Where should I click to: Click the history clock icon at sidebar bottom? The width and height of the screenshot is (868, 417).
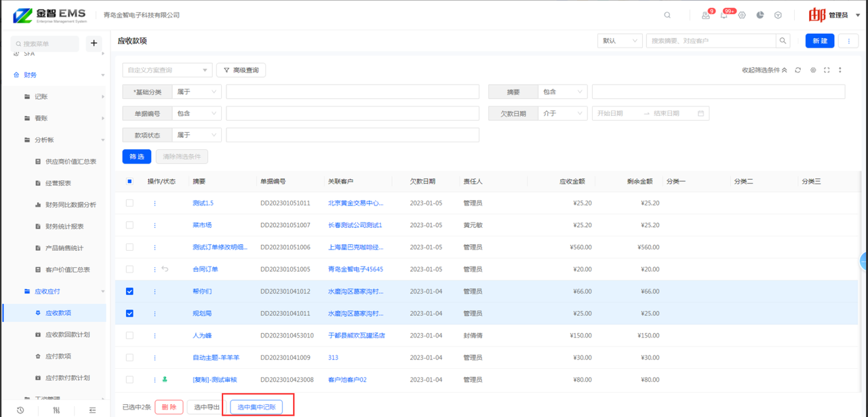click(x=20, y=410)
